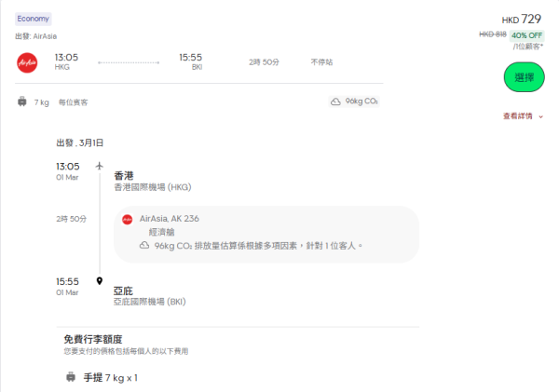Viewport: 559px width, 392px height.
Task: Collapse the 查看詳情 details expander
Action: tap(522, 116)
